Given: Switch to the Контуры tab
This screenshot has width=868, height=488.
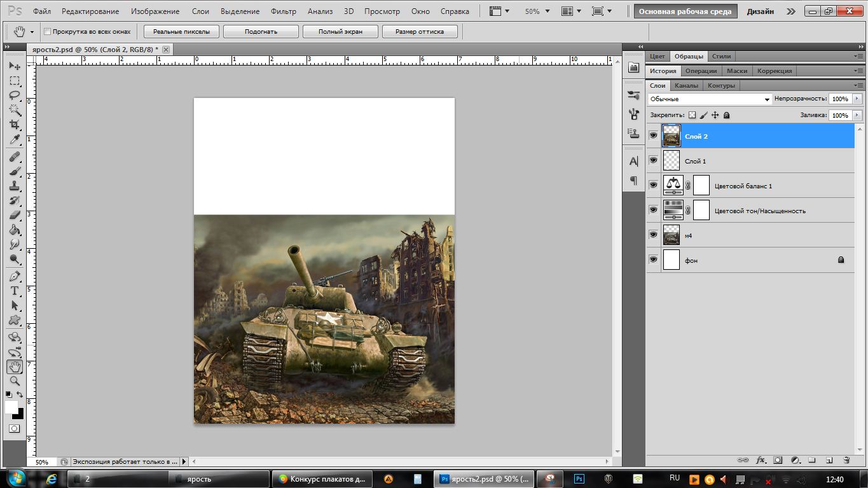Looking at the screenshot, I should point(721,85).
